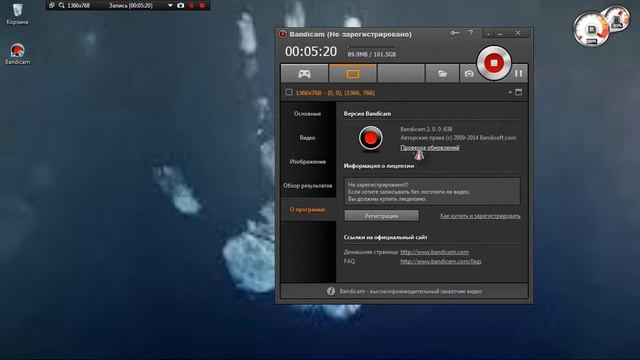Click the first icon in the top recording bar

point(51,6)
